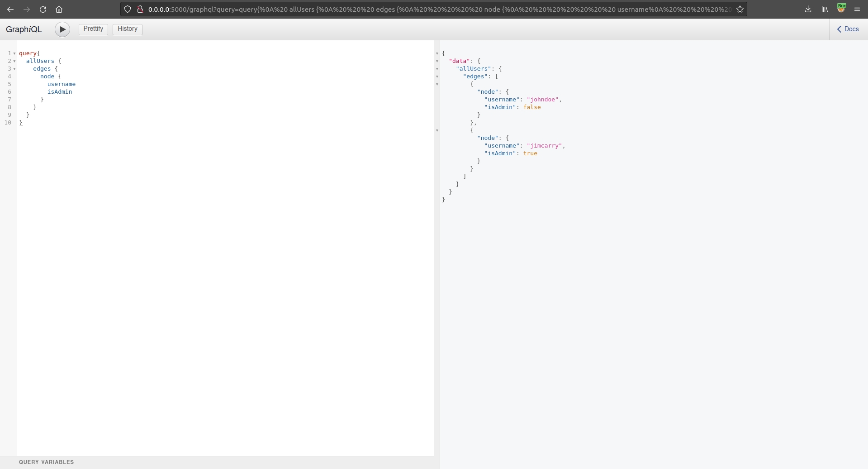868x469 pixels.
Task: Click the shield tracking protection icon
Action: (x=128, y=9)
